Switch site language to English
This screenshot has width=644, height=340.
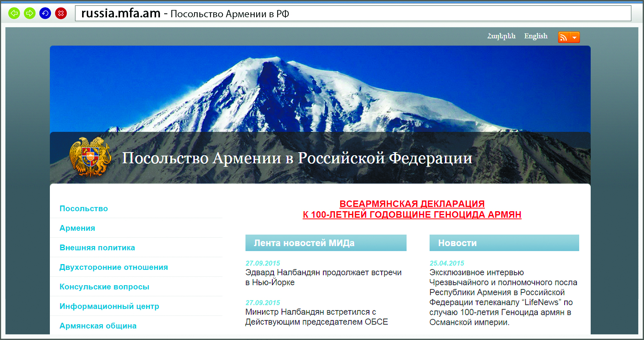(x=536, y=36)
